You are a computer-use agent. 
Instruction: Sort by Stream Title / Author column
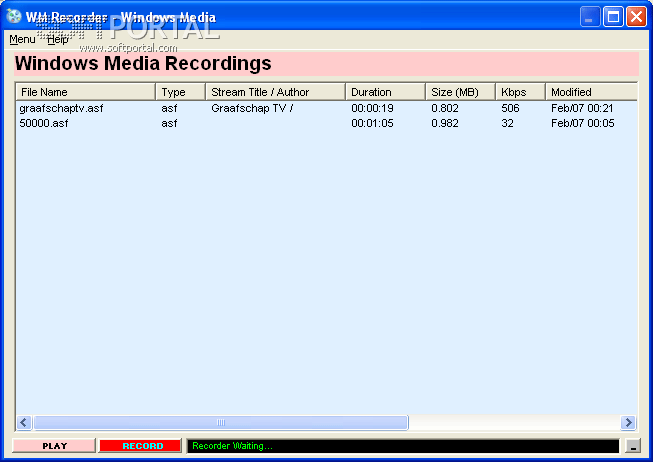pyautogui.click(x=275, y=92)
